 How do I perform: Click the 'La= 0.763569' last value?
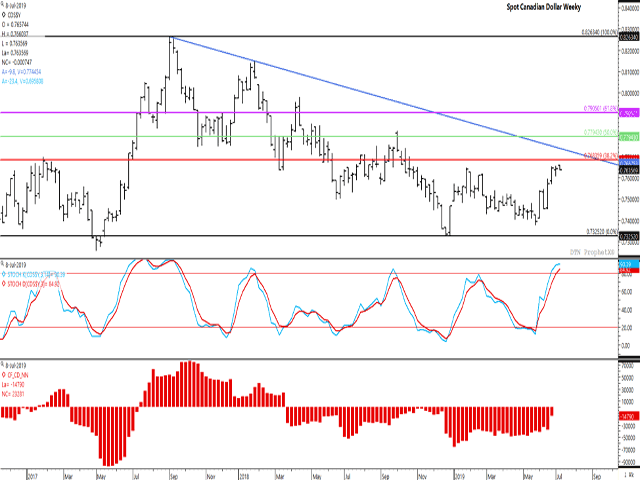15,53
